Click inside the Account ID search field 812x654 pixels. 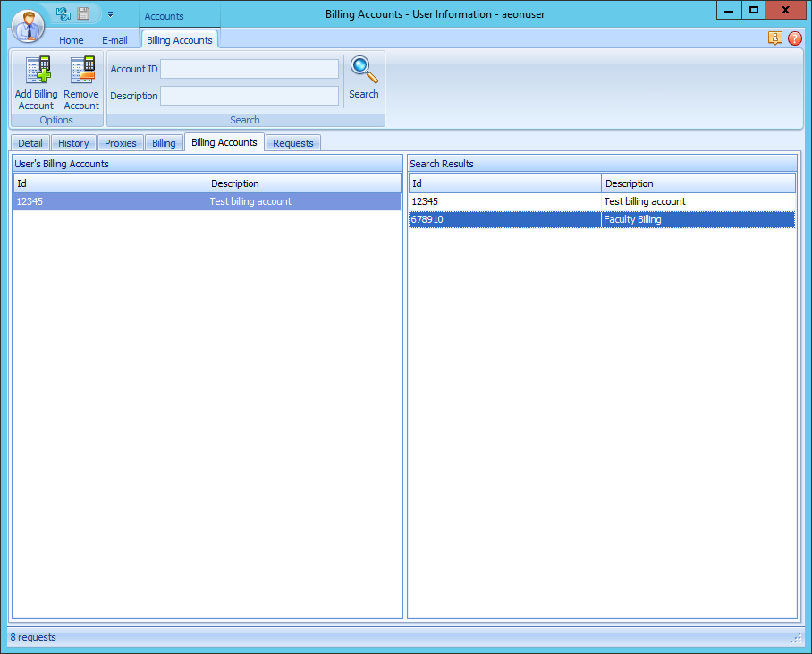click(249, 69)
